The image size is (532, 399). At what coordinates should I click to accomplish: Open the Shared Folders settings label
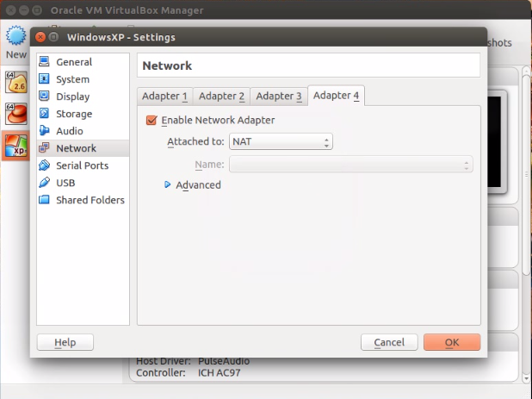click(x=90, y=200)
